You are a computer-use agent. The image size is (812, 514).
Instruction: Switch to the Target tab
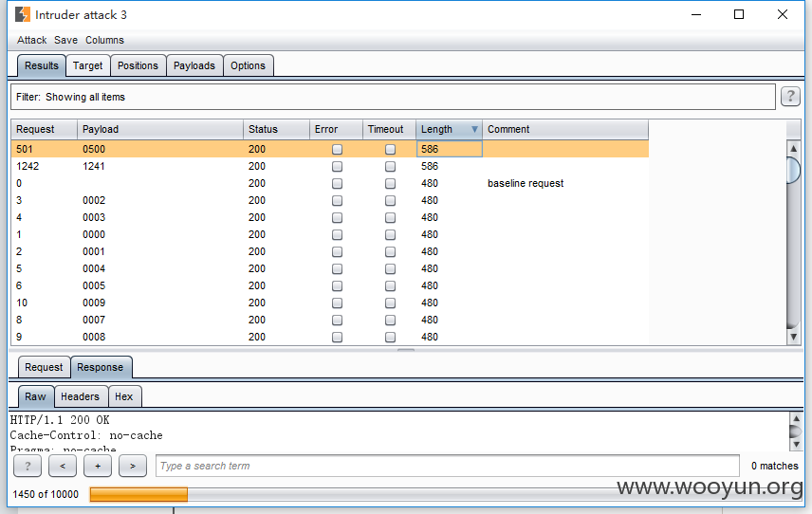(x=87, y=65)
